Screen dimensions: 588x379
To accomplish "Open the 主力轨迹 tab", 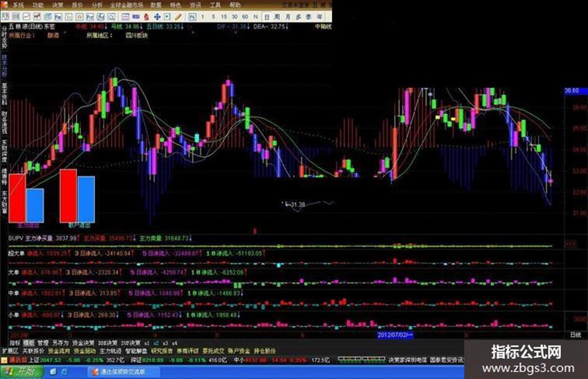I will point(110,351).
